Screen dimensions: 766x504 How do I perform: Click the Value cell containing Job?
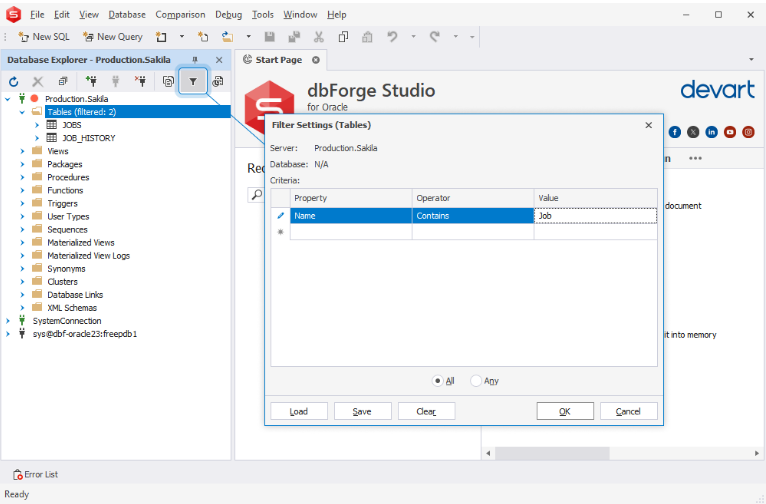[x=596, y=215]
